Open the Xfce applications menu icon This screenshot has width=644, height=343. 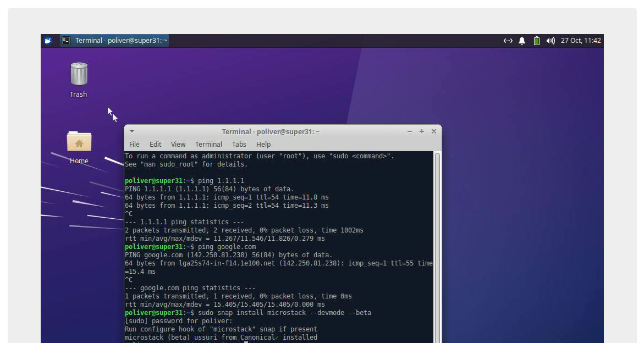click(48, 41)
